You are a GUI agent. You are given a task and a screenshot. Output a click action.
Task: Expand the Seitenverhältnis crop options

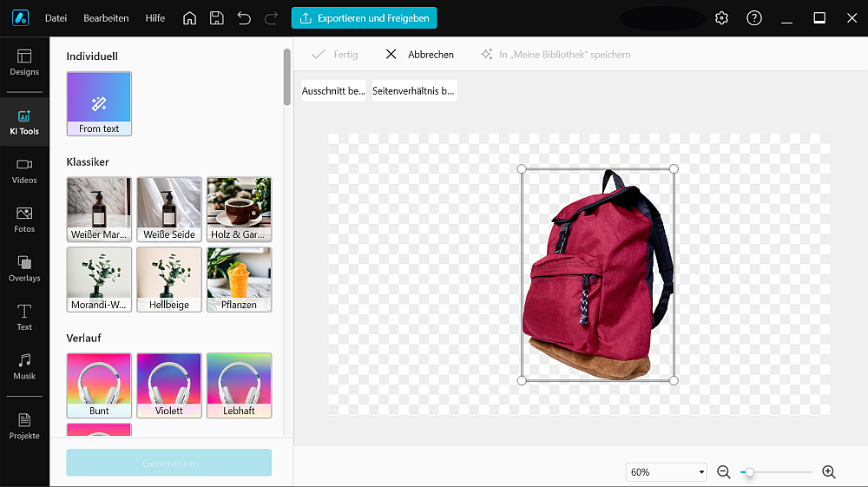(x=414, y=91)
